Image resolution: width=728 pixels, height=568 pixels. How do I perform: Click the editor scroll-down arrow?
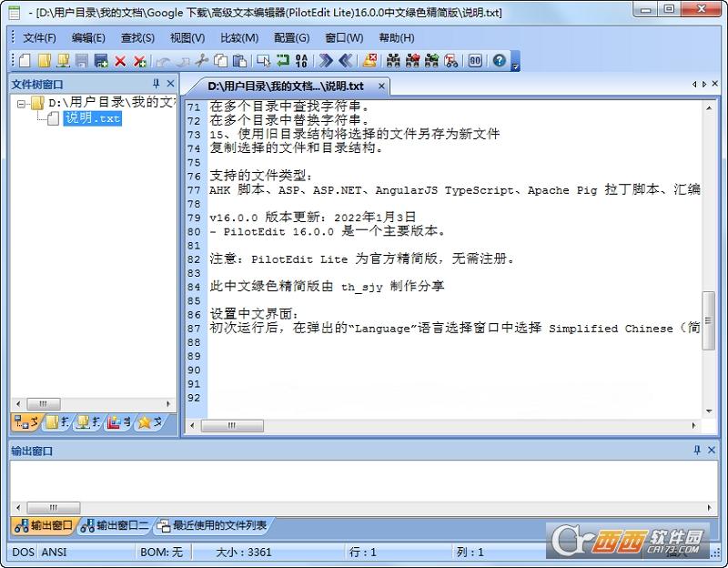coord(709,411)
